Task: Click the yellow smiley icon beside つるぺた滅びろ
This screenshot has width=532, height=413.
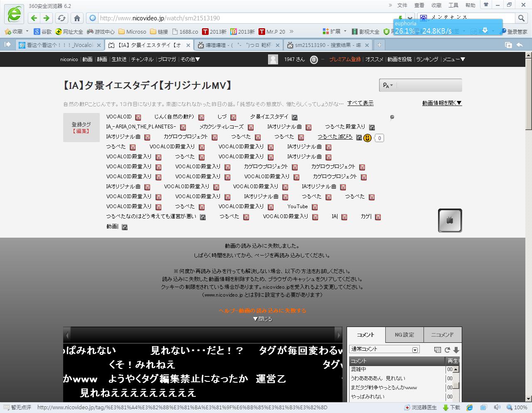Action: coord(367,138)
